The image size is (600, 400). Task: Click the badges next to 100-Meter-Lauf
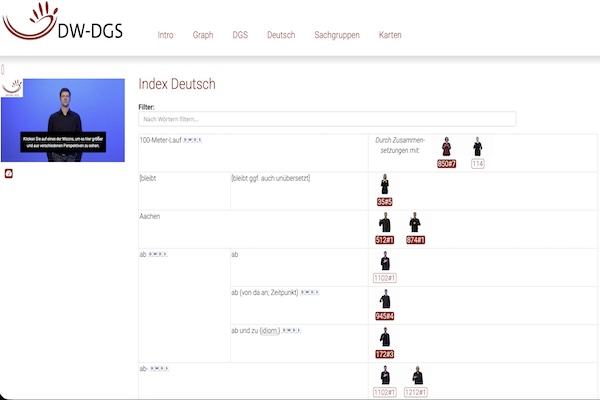(193, 140)
